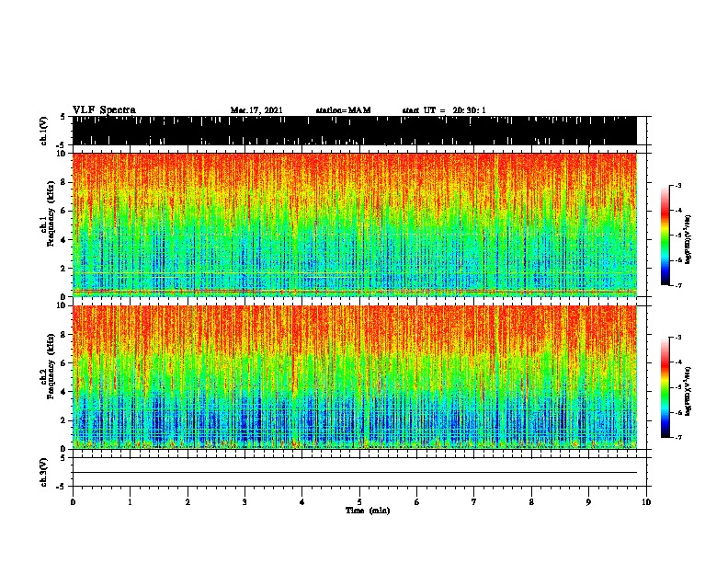Click the "6" kHz tick on ch.1 spectrogram axis
Image resolution: width=728 pixels, height=563 pixels.
pyautogui.click(x=64, y=211)
